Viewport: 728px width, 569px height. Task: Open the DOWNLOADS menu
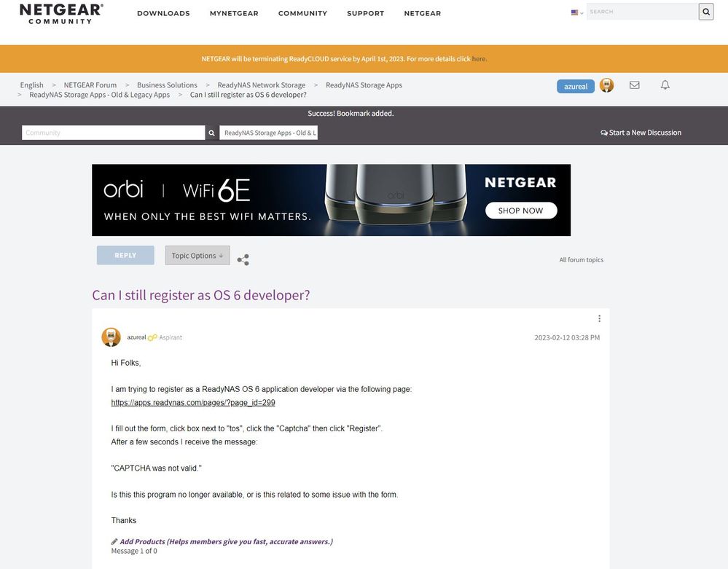pos(163,13)
